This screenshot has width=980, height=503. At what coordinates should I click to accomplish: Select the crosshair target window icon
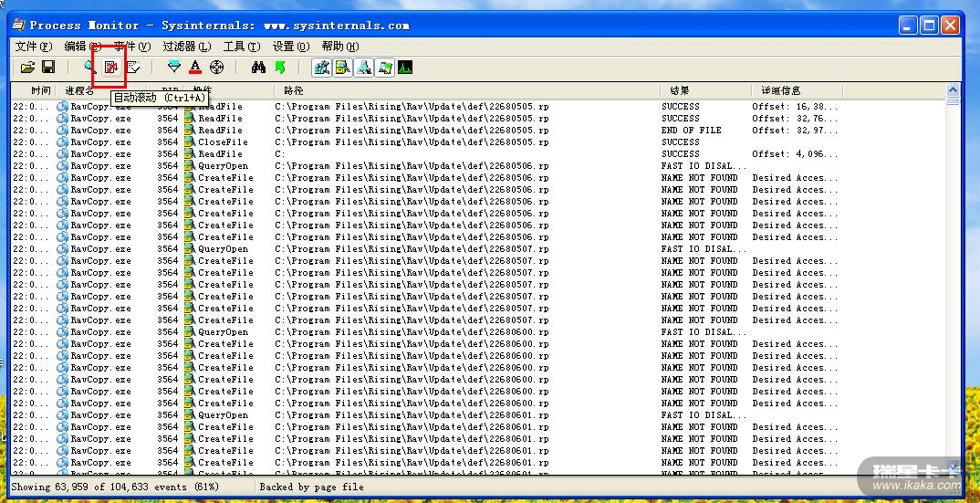pos(216,67)
